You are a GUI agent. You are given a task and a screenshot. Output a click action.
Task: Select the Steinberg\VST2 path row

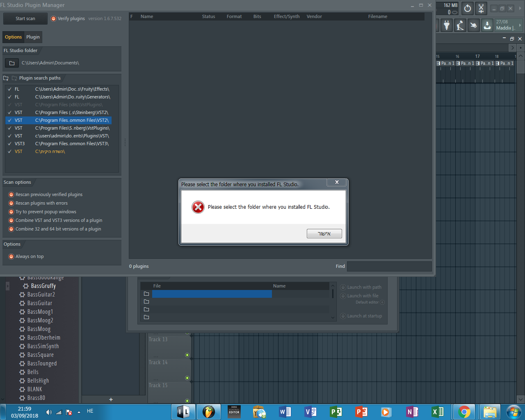(x=58, y=112)
